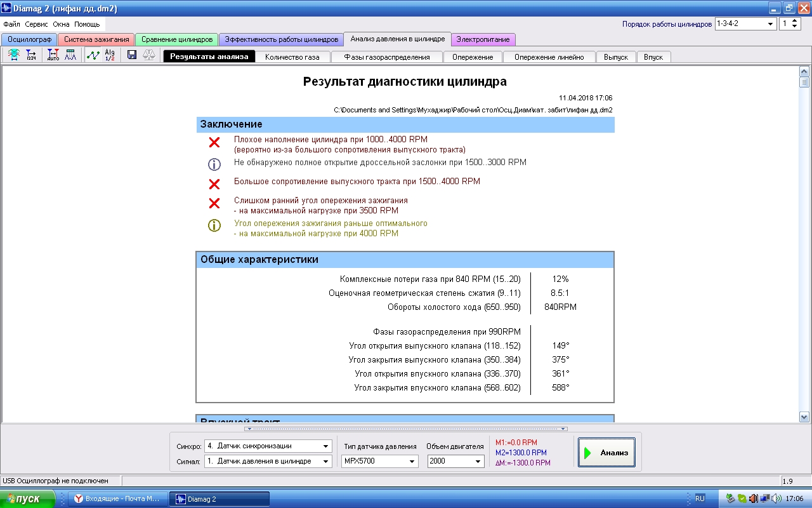This screenshot has width=812, height=508.
Task: Open the Сервис menu
Action: [x=37, y=24]
